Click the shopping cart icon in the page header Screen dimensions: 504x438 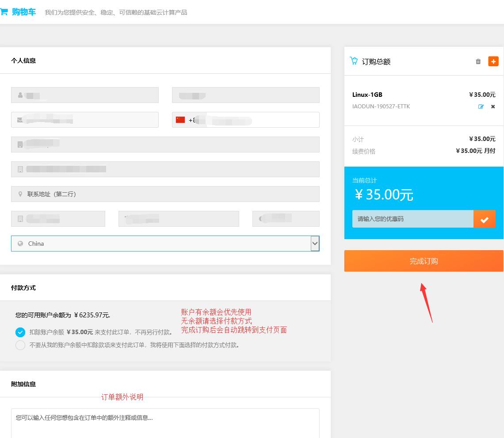pyautogui.click(x=4, y=12)
